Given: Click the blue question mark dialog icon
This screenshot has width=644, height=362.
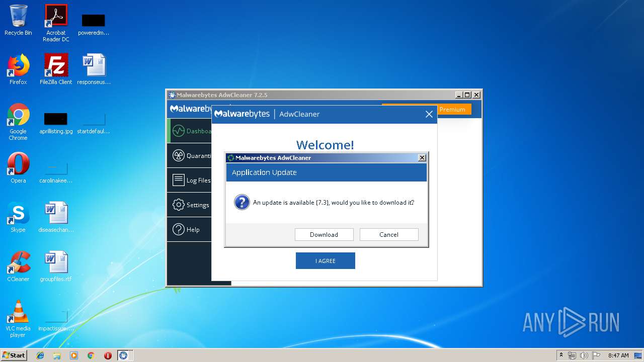Looking at the screenshot, I should [242, 202].
